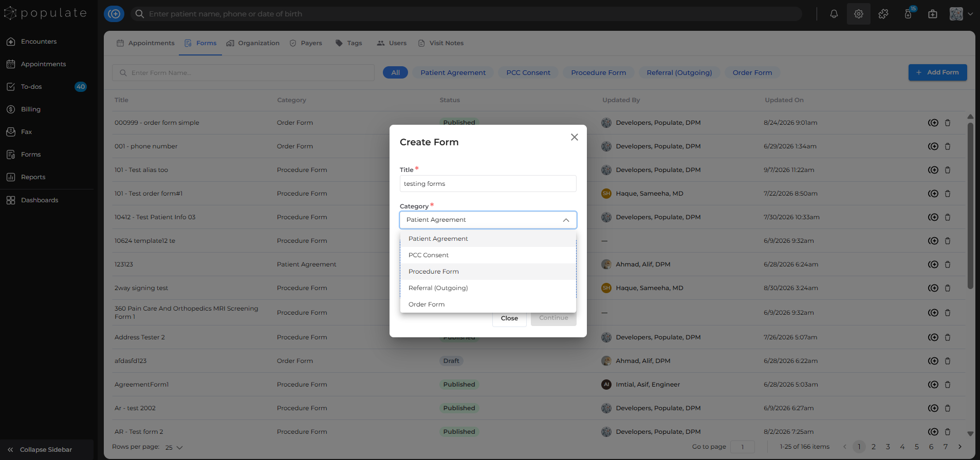Filter forms by PCC Consent chip
Viewport: 980px width, 460px height.
pyautogui.click(x=528, y=72)
